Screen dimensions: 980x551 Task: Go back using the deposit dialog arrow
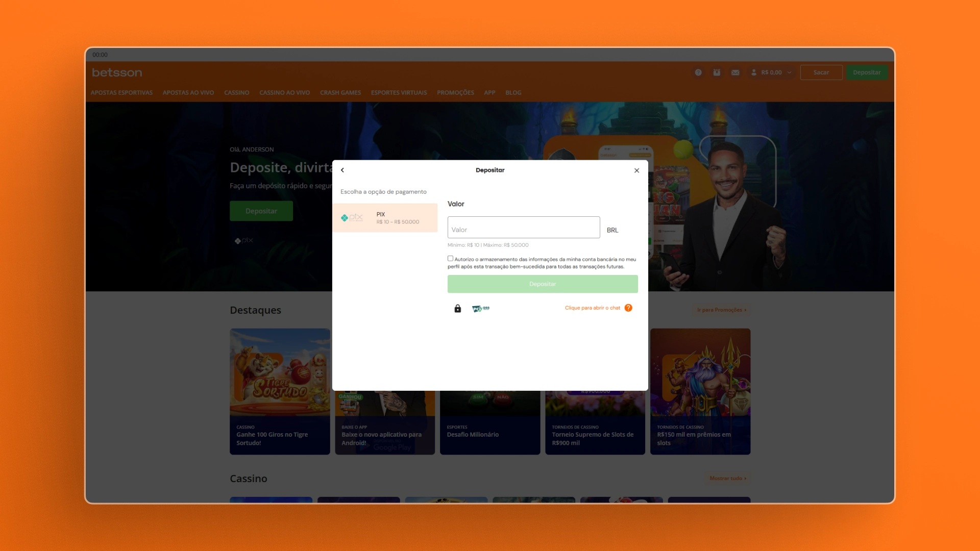click(x=342, y=170)
